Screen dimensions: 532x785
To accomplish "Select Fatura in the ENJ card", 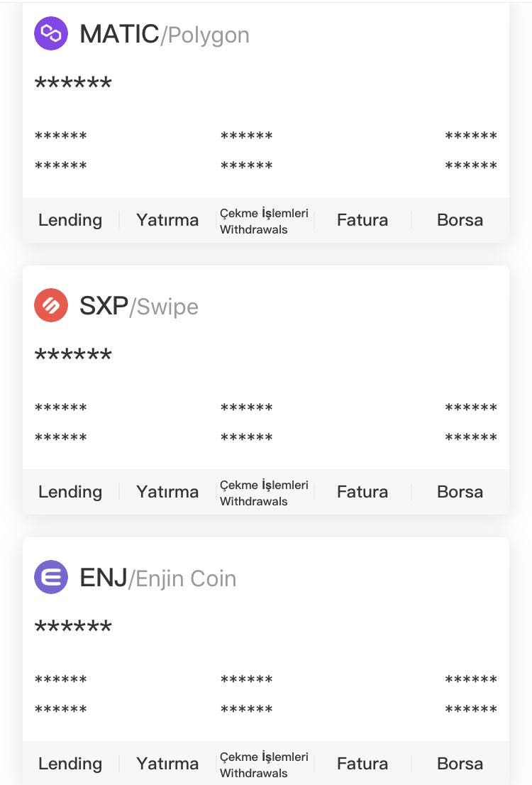I will [x=362, y=764].
